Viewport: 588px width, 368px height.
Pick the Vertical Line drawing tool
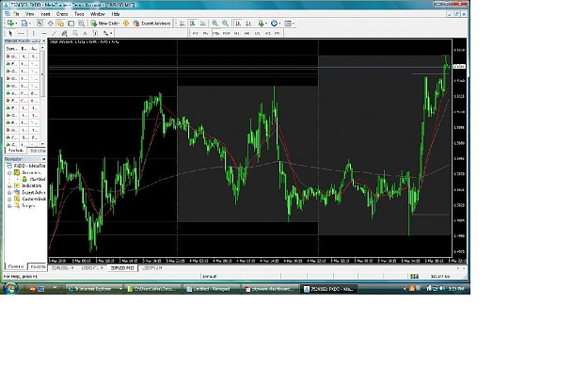pos(33,33)
